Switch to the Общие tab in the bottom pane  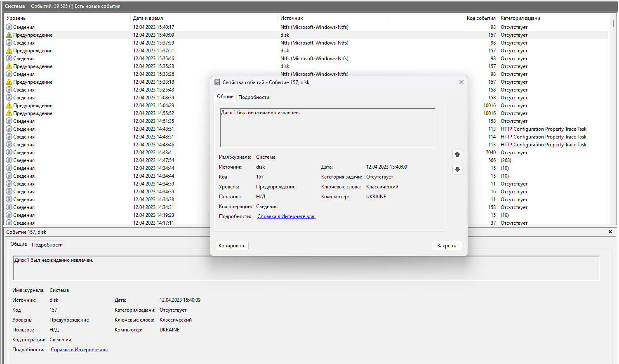coord(19,244)
